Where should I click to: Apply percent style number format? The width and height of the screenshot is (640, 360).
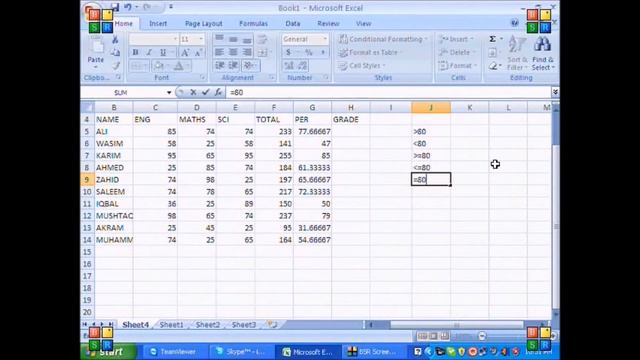pyautogui.click(x=309, y=52)
